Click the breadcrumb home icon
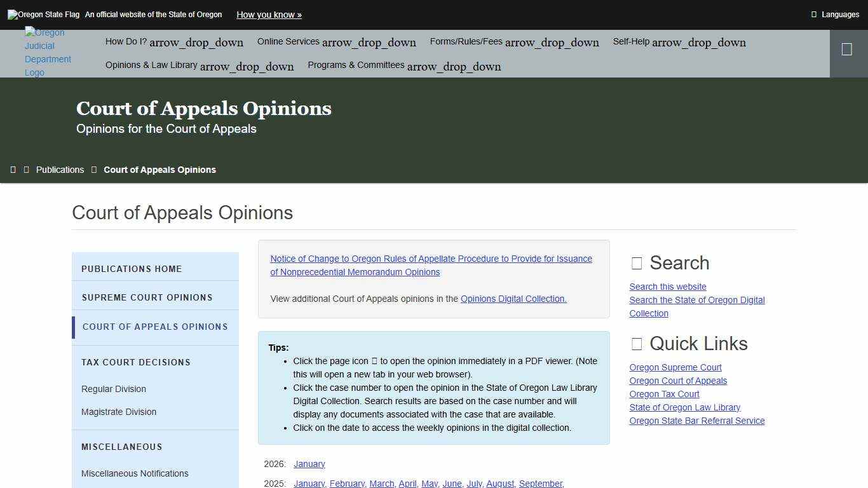 pyautogui.click(x=13, y=170)
